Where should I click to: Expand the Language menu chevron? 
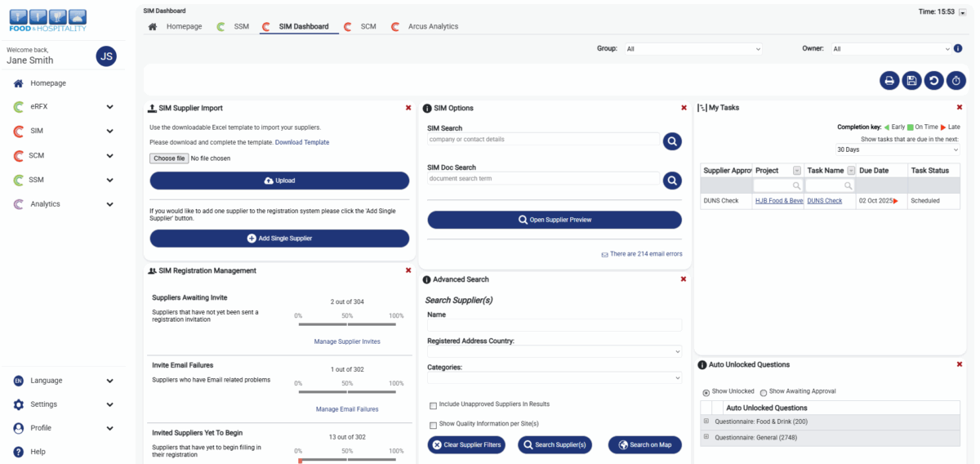click(x=109, y=381)
